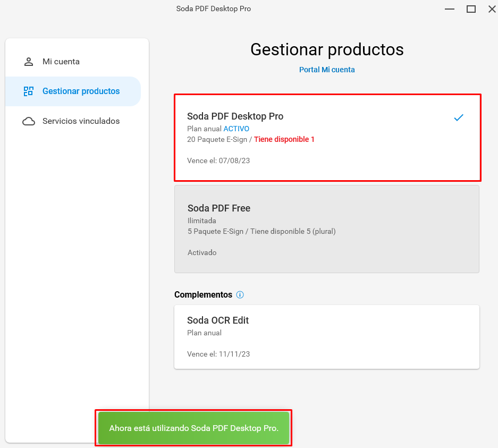
Task: Open the Soda OCR Edit title
Action: coord(218,320)
